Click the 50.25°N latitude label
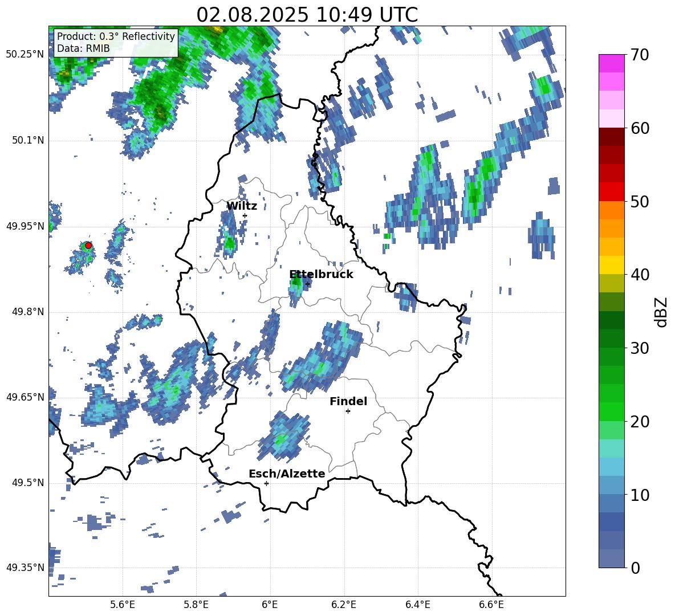Viewport: 675px width, 616px height. (25, 55)
